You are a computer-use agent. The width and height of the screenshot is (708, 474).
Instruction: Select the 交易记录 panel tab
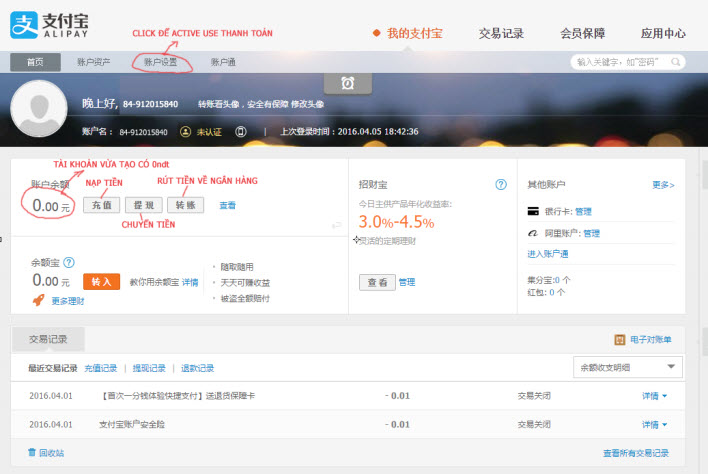[48, 339]
